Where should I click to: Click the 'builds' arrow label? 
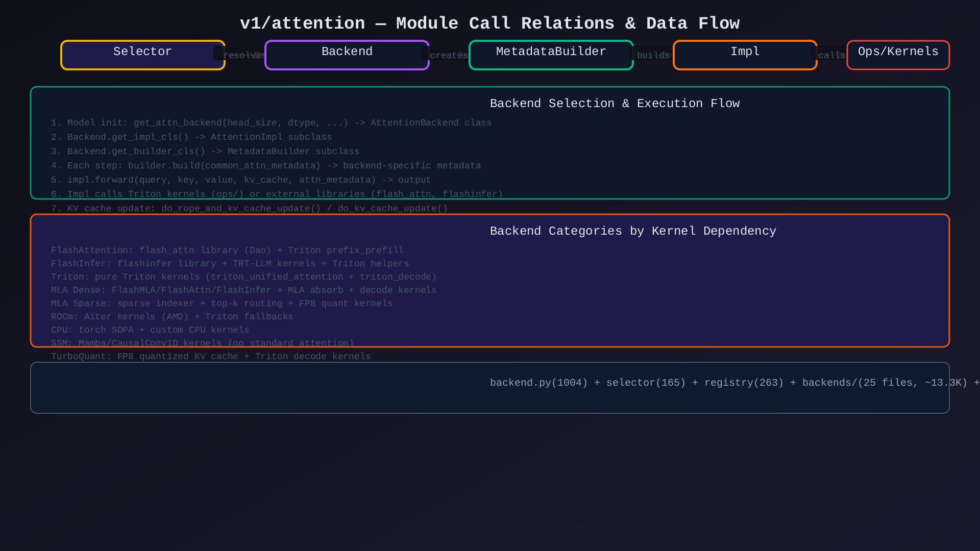[x=653, y=56]
